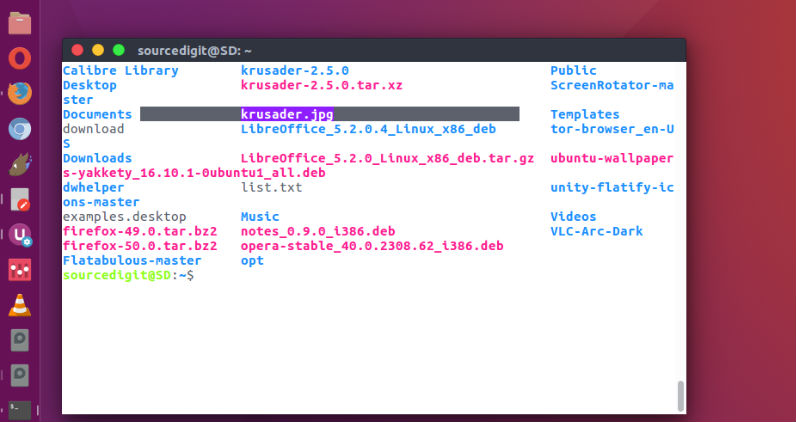Click the terminal title sourcedigit@SD: ~
The height and width of the screenshot is (422, 796).
pyautogui.click(x=194, y=51)
